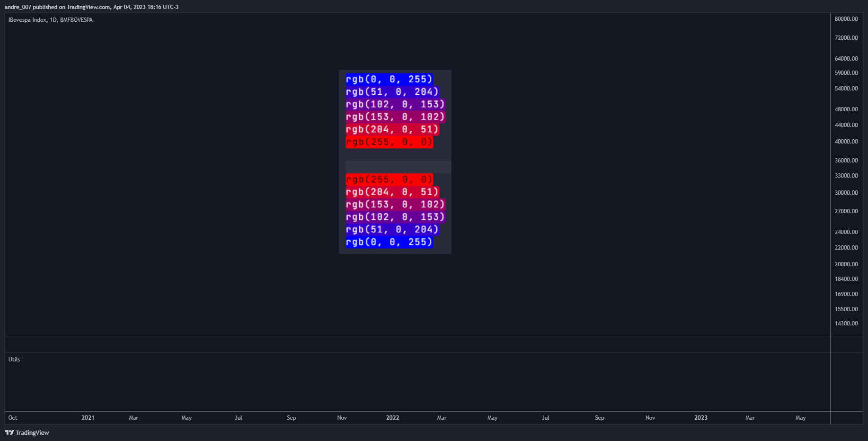
Task: Click the 80000.00 price axis label
Action: 846,19
